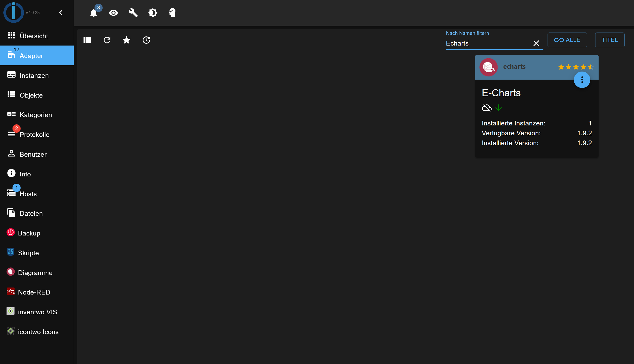This screenshot has height=364, width=634.
Task: Open the Protokolle menu item
Action: point(34,135)
